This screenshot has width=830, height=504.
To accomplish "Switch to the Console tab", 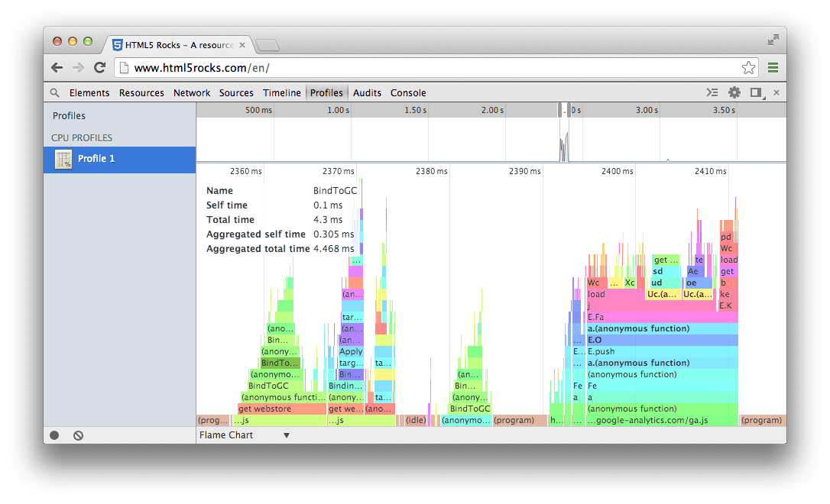I will [407, 92].
